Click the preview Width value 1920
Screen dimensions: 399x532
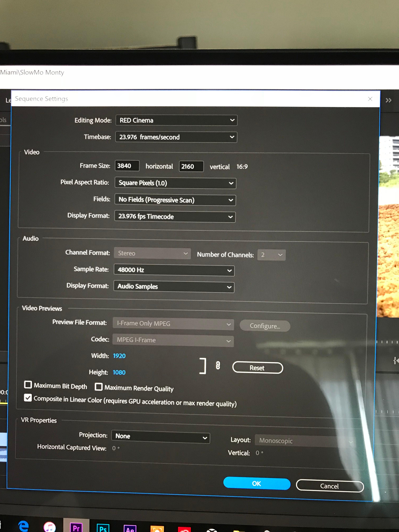click(x=119, y=356)
